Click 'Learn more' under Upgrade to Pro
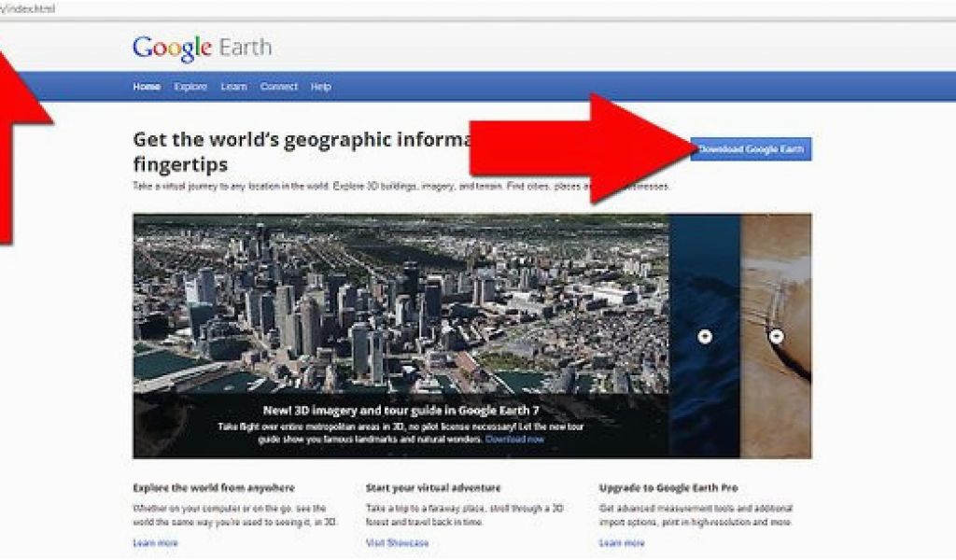956x560 pixels. click(622, 543)
